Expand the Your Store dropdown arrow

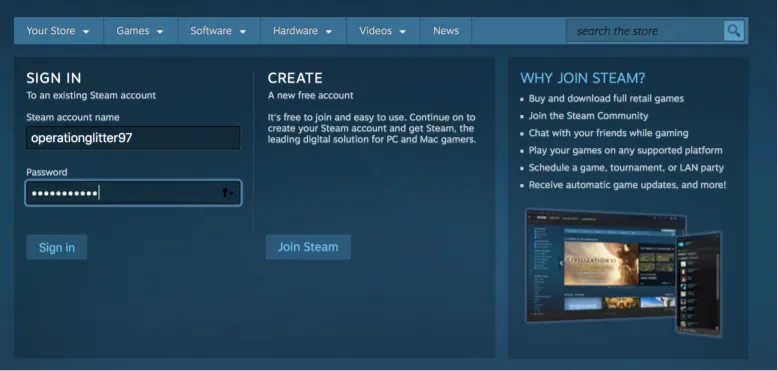[86, 31]
